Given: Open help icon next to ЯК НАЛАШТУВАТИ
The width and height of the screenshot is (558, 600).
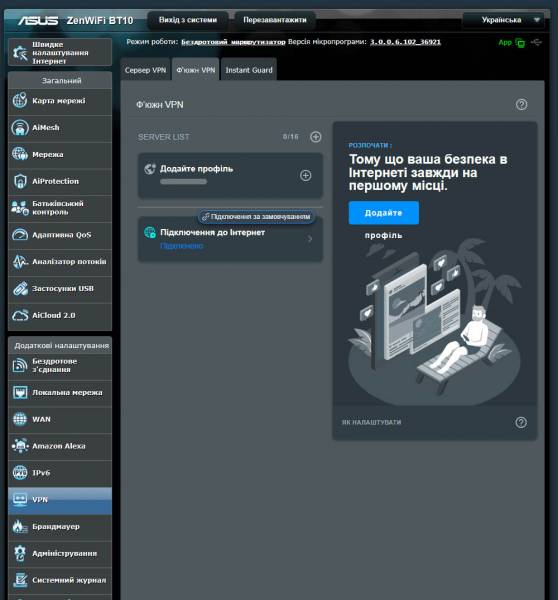Looking at the screenshot, I should point(521,422).
